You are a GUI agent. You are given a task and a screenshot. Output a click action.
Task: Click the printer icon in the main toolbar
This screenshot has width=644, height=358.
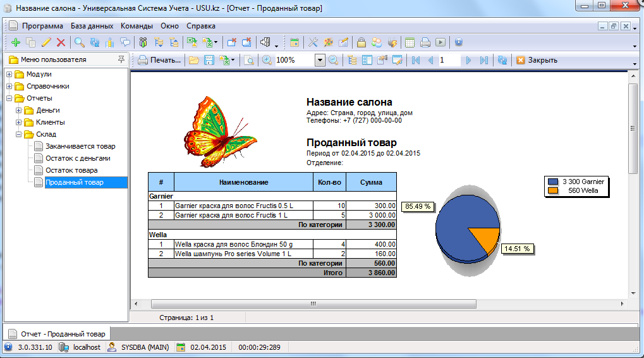tap(425, 42)
